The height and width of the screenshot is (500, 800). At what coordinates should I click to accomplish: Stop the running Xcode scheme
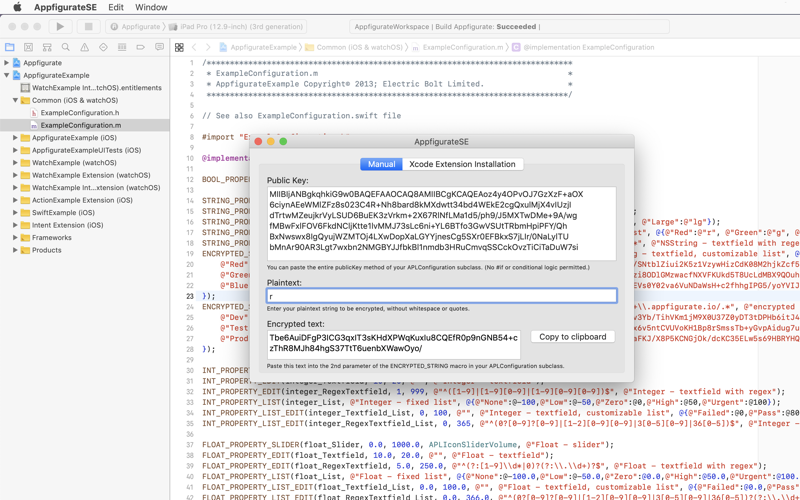pyautogui.click(x=88, y=27)
